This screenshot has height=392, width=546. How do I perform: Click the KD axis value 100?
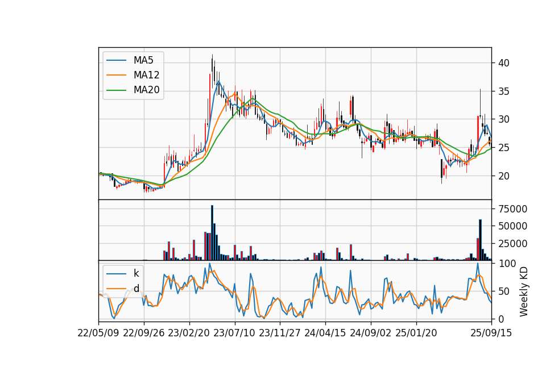(x=507, y=263)
